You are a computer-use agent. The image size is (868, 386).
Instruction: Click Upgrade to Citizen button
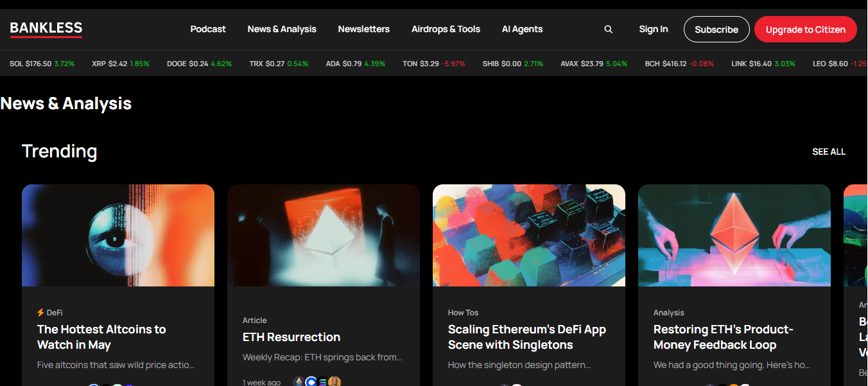(x=806, y=30)
